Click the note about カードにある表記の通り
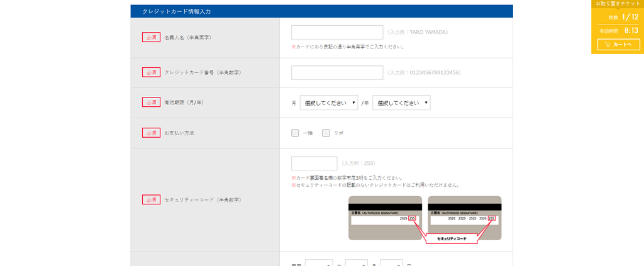This screenshot has width=644, height=266. [348, 47]
